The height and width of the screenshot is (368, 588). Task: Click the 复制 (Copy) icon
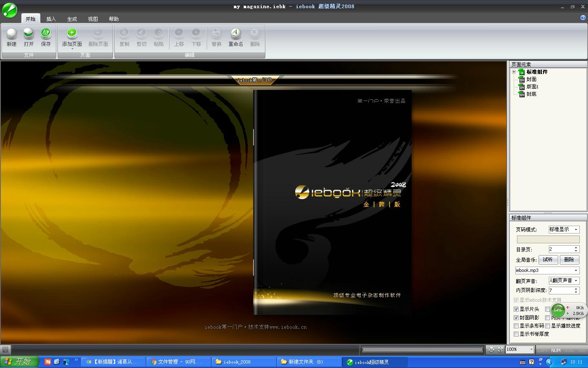[x=124, y=33]
